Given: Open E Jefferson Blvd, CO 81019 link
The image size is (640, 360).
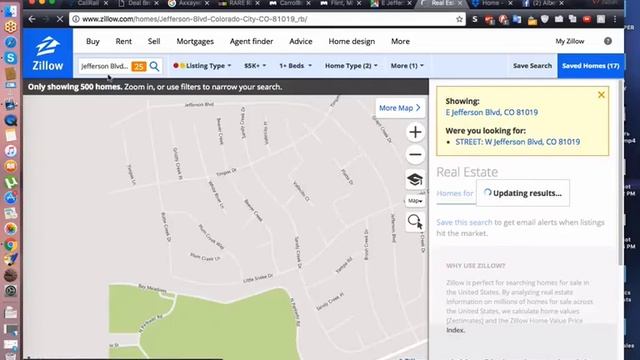Looking at the screenshot, I should point(491,112).
